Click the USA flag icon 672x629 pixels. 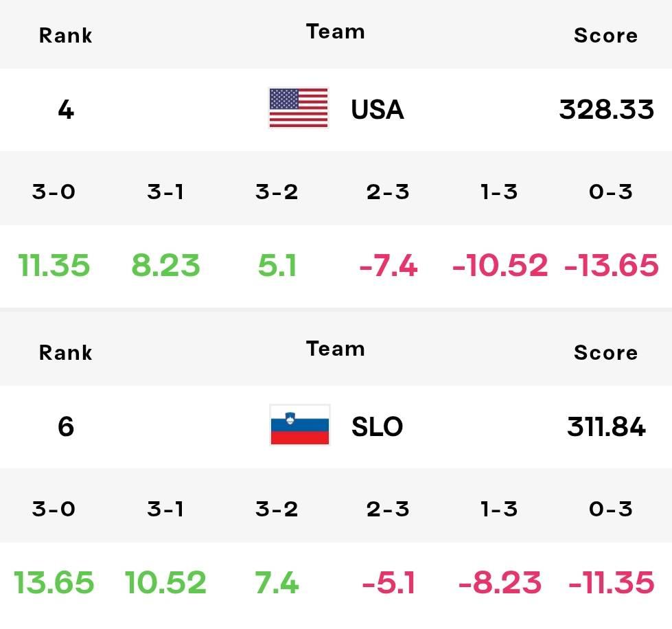point(298,108)
